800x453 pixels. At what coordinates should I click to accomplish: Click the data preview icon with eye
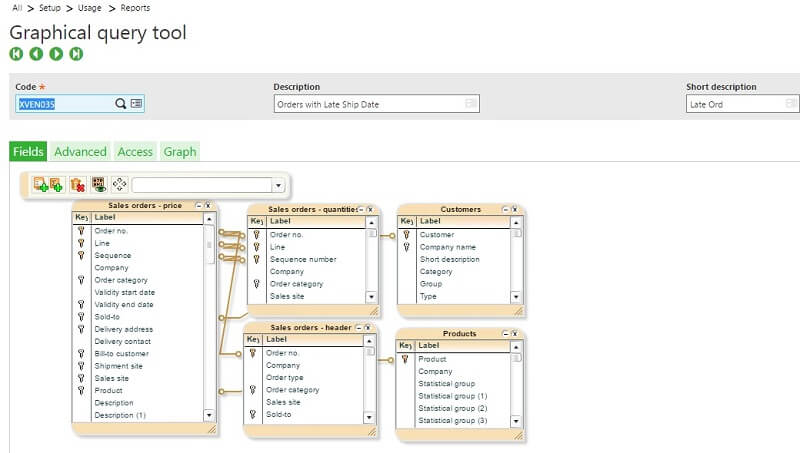[x=98, y=184]
